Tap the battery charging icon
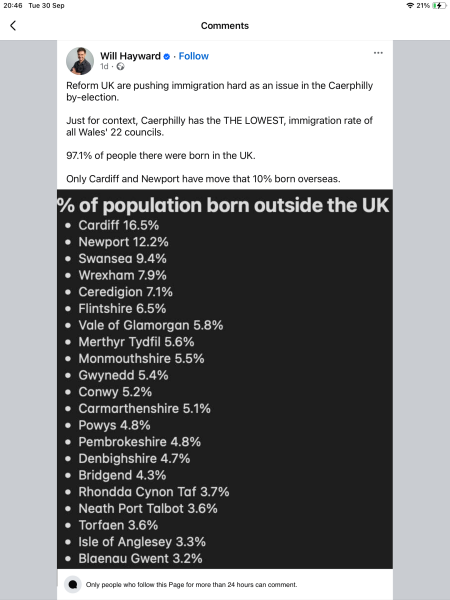450x600 pixels. pyautogui.click(x=439, y=5)
